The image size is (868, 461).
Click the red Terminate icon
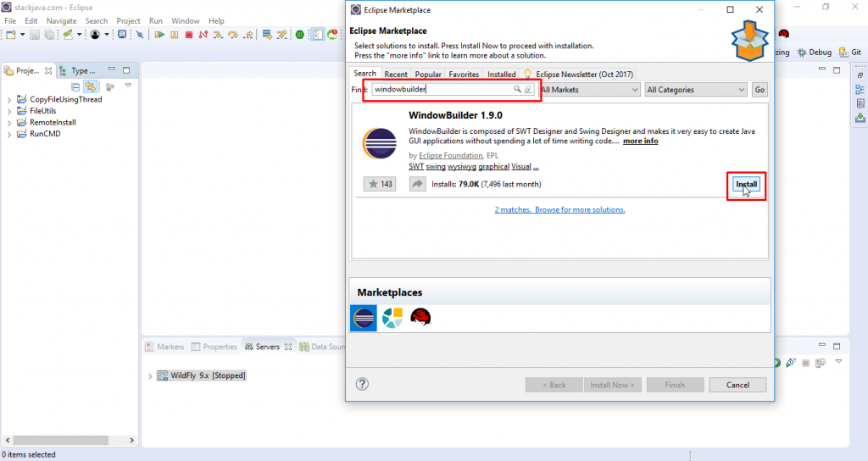(189, 34)
